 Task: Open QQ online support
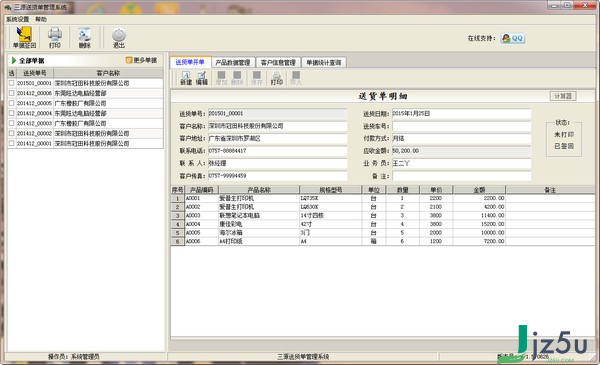click(x=512, y=38)
